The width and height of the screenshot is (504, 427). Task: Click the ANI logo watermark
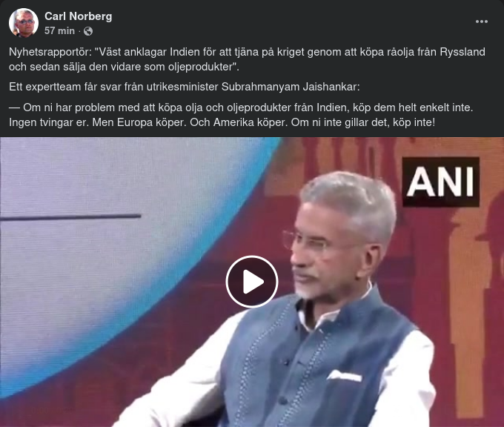click(x=440, y=182)
